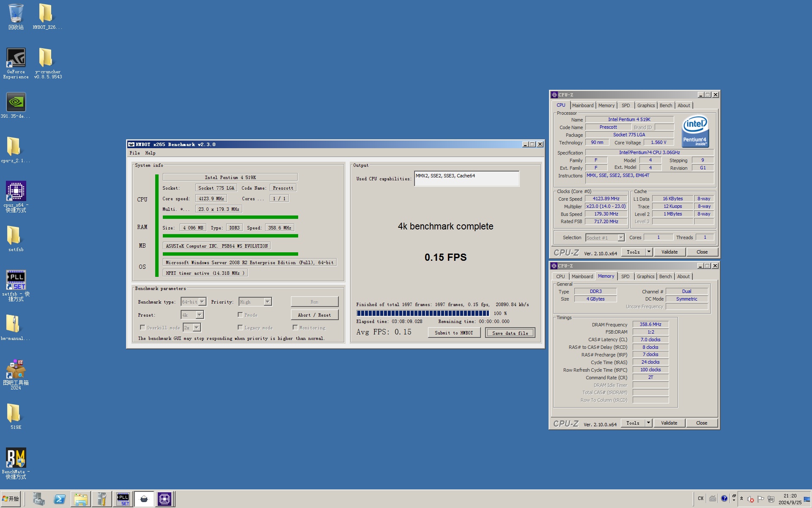The image size is (812, 508).
Task: Click the language bar help icon
Action: [724, 499]
